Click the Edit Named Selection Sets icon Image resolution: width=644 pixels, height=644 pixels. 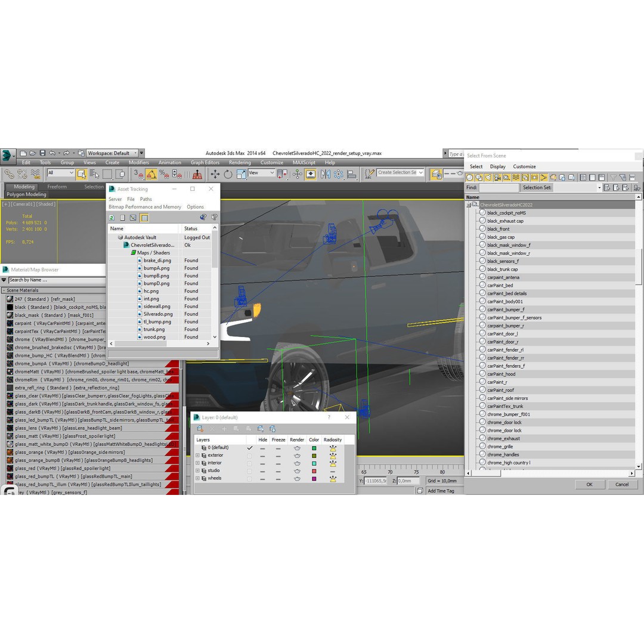[370, 175]
